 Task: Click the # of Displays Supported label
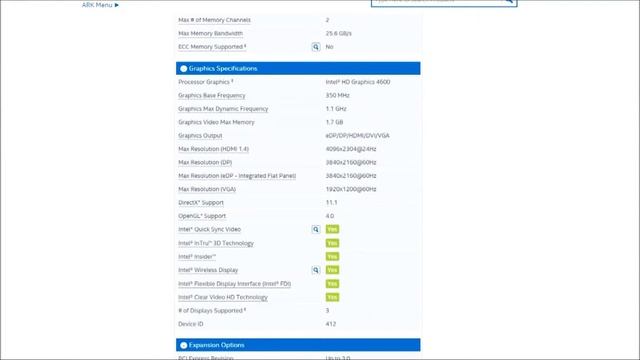click(x=212, y=311)
